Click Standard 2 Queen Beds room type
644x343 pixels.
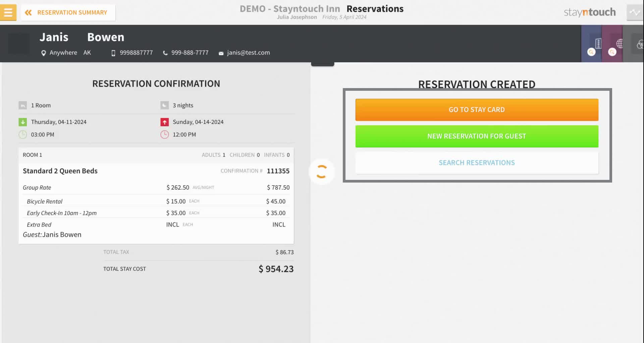click(x=60, y=171)
